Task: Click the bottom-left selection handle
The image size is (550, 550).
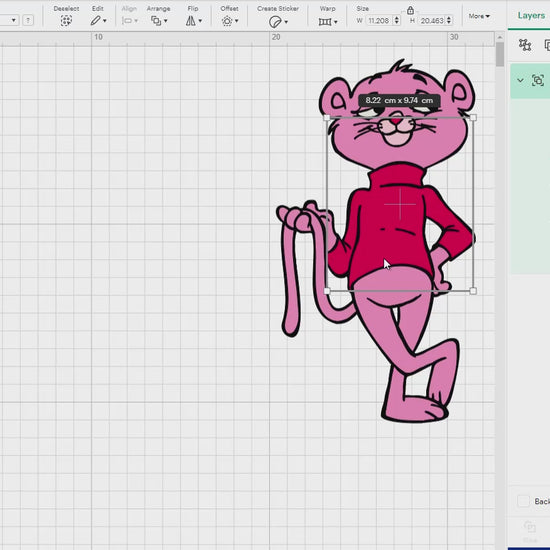Action: 327,291
